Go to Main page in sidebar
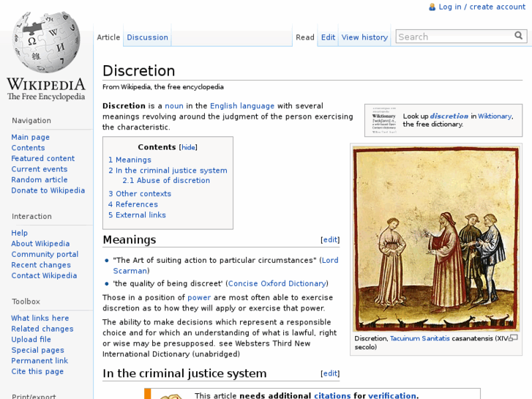Viewport: 532px width, 399px height. pos(31,137)
